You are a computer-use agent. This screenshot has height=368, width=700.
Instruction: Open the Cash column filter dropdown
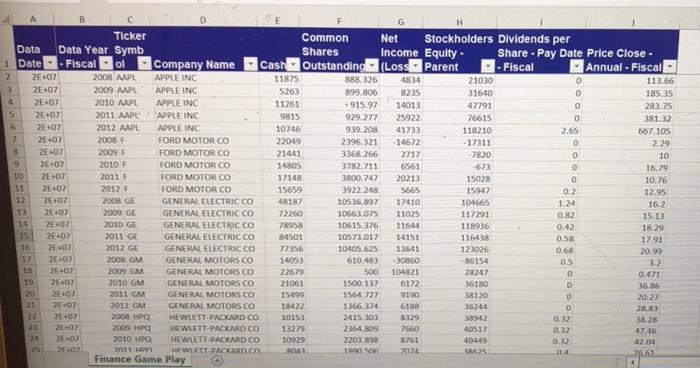click(293, 65)
